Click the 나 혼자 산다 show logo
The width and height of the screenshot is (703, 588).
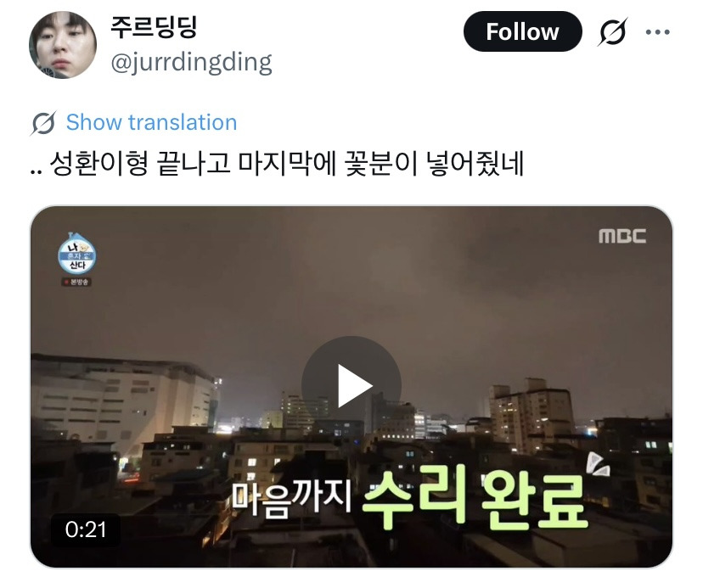(x=76, y=254)
